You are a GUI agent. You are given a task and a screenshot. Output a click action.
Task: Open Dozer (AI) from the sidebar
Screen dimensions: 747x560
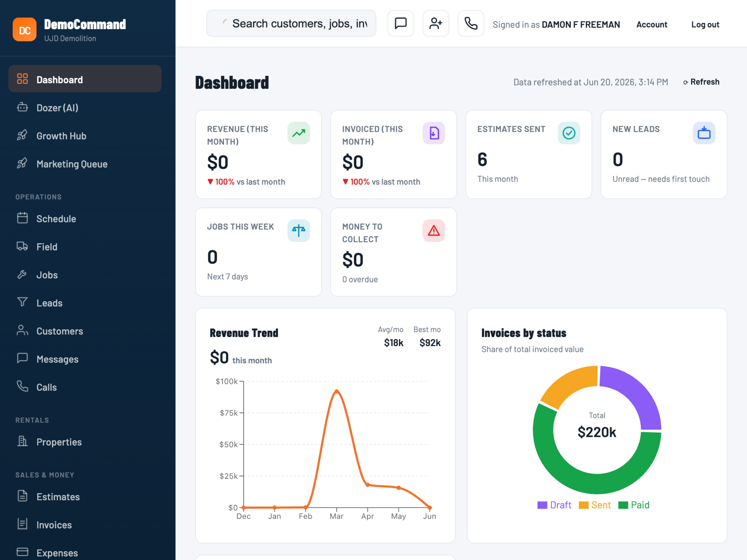coord(85,108)
